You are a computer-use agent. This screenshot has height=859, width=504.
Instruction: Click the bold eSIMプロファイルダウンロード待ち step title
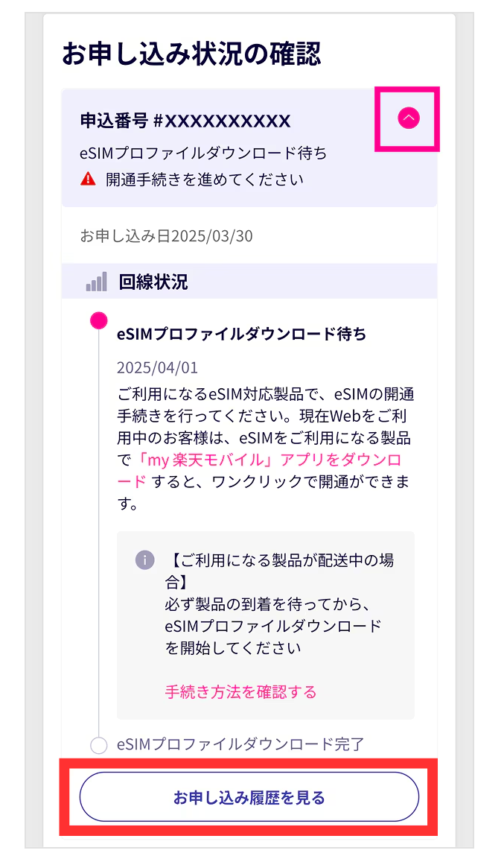[241, 334]
